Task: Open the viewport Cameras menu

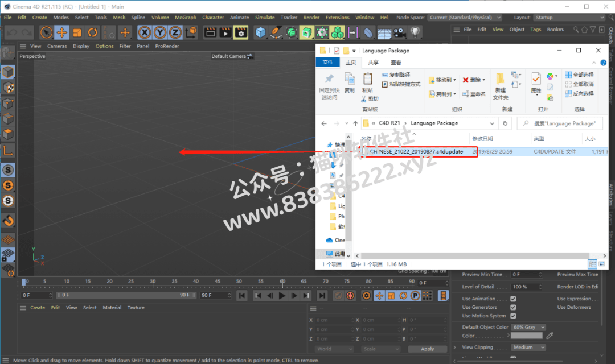Action: 57,46
